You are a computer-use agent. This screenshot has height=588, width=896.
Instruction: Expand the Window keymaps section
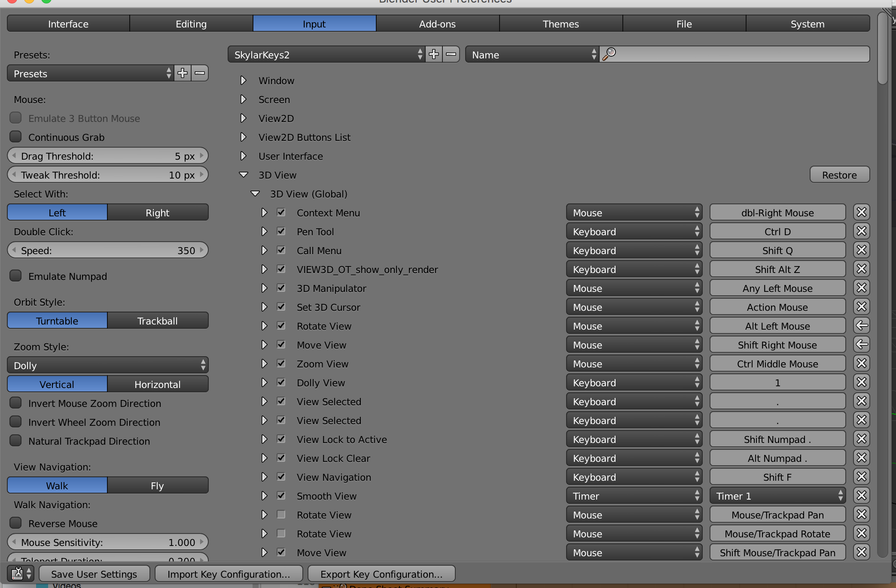[243, 80]
